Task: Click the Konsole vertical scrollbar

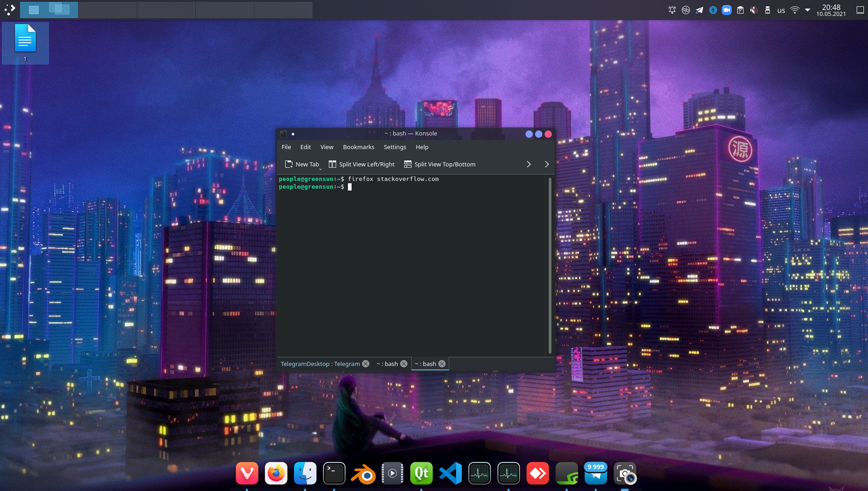Action: coord(550,266)
